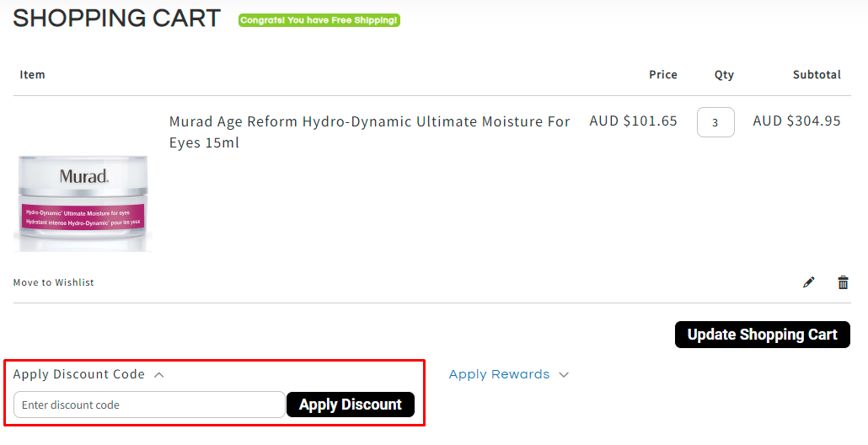Viewport: 868px width, 445px height.
Task: Click the Apply Discount Code heading text
Action: click(x=79, y=374)
